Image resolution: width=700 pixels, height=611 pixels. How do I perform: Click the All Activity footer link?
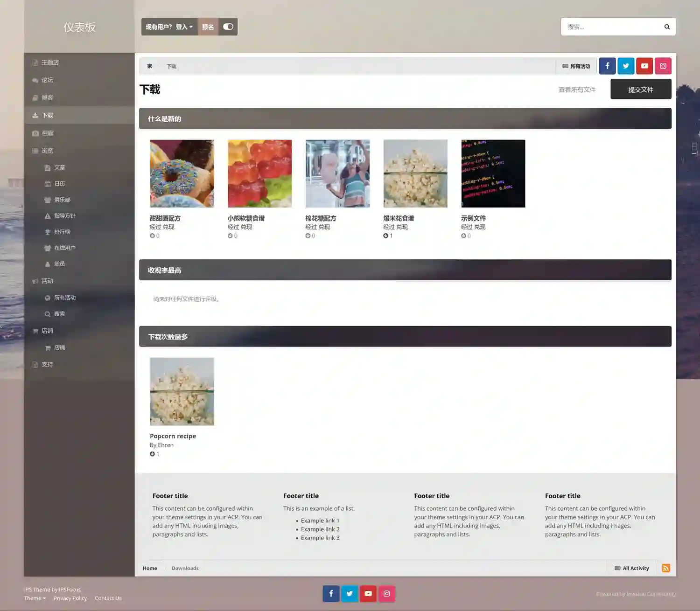[632, 568]
